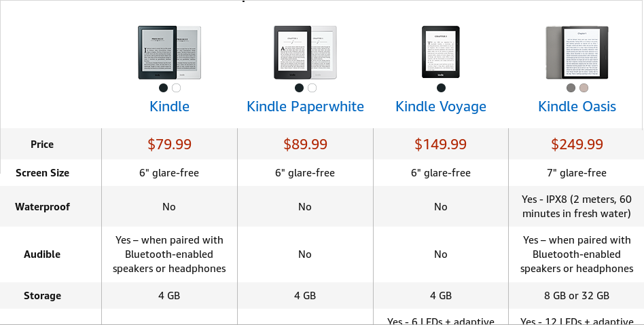Screen dimensions: 644x325
Task: Pick the champagne gold swatch for Kindle Oasis
Action: tap(584, 88)
